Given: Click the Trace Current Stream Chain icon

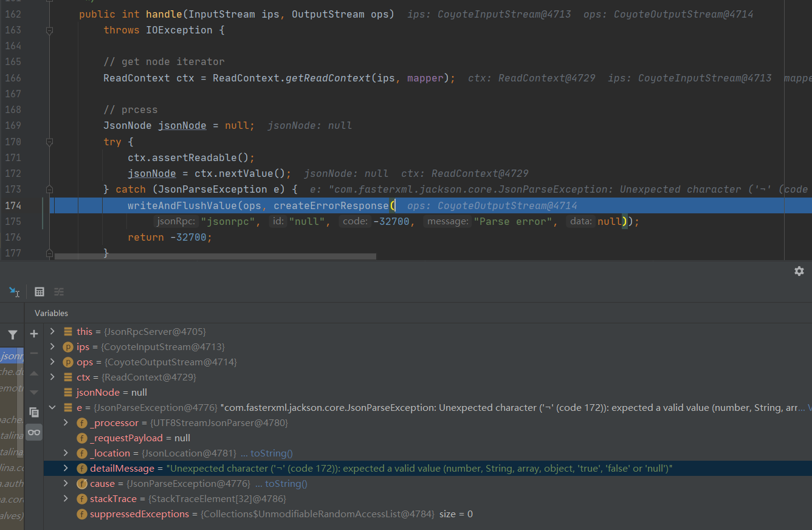Looking at the screenshot, I should tap(59, 292).
